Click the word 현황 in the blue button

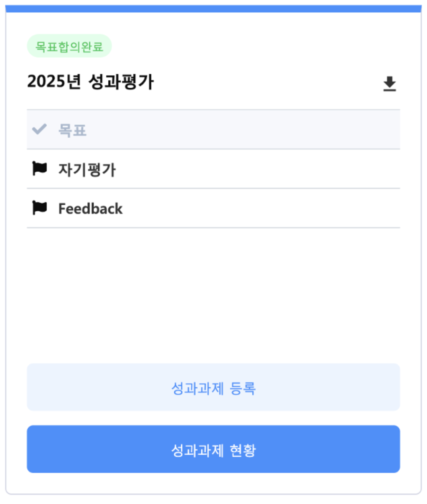[243, 450]
